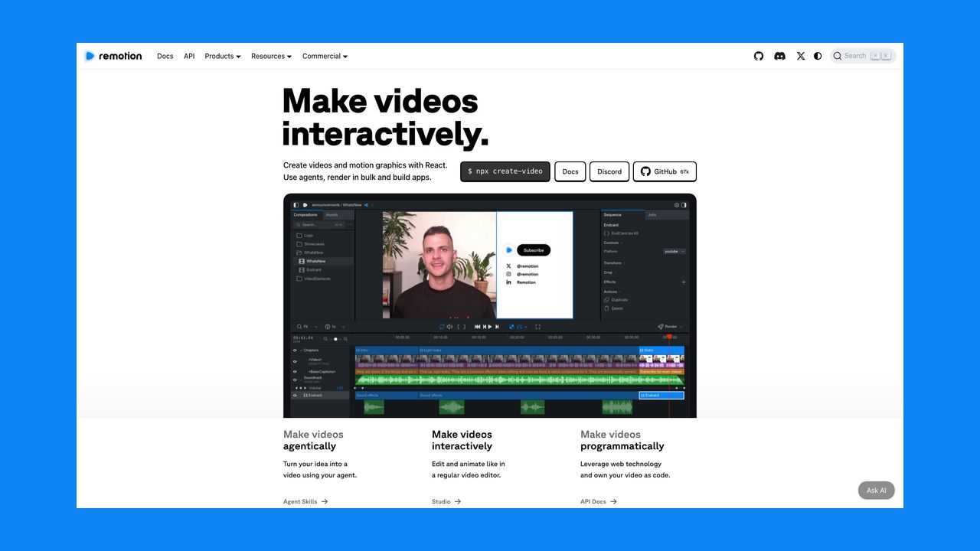Click the timeline zoom slider handle
The width and height of the screenshot is (980, 551).
pos(335,338)
